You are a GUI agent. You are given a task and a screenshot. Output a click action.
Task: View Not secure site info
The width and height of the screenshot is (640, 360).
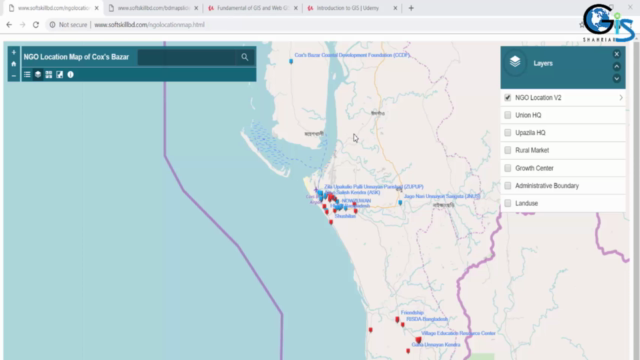click(x=69, y=25)
